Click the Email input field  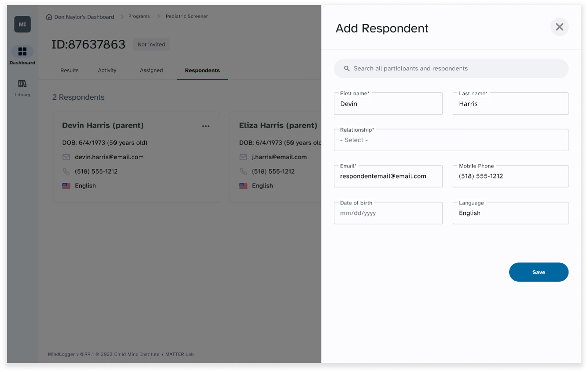pyautogui.click(x=388, y=176)
